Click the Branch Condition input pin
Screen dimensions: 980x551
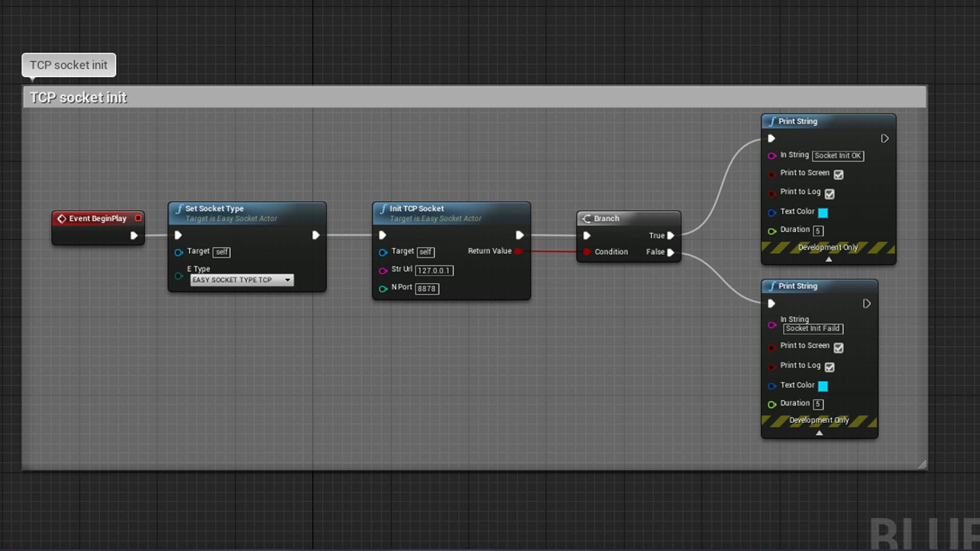(587, 252)
